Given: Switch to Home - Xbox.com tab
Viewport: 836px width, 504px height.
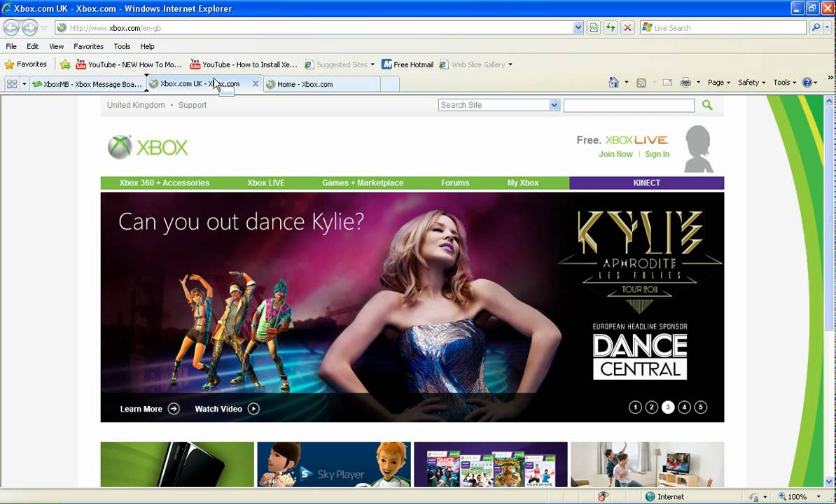Looking at the screenshot, I should pyautogui.click(x=322, y=83).
